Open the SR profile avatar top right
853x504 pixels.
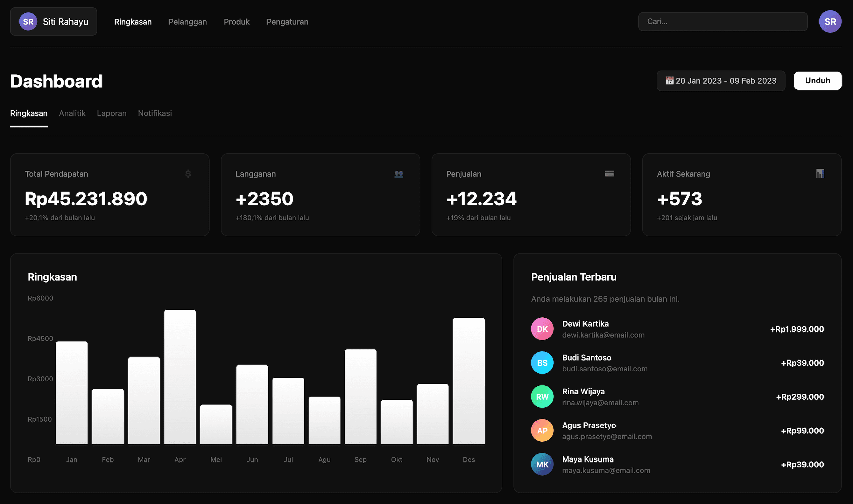pos(830,21)
